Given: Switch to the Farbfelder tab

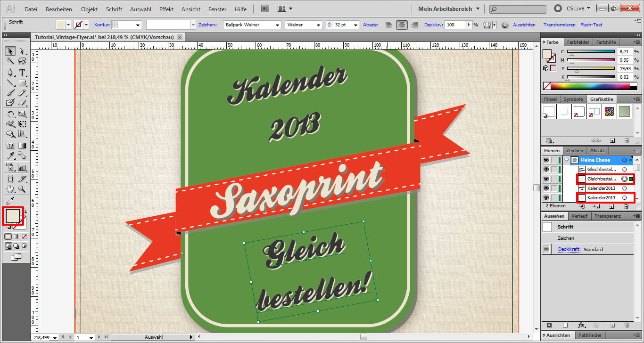Looking at the screenshot, I should (x=578, y=42).
